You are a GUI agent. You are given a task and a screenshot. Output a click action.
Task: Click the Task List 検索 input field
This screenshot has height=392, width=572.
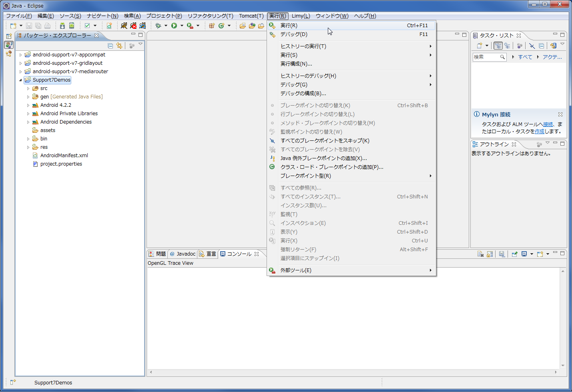(x=490, y=57)
